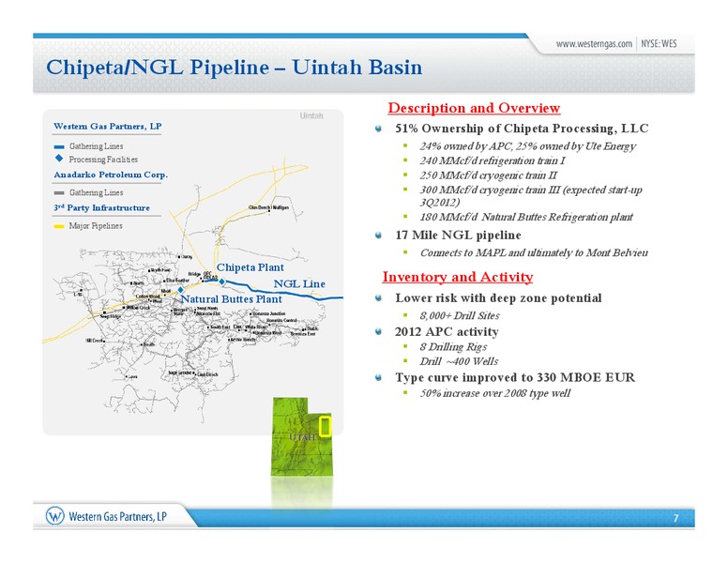Click the 24% owned by APC line
728x563 pixels.
tap(527, 146)
